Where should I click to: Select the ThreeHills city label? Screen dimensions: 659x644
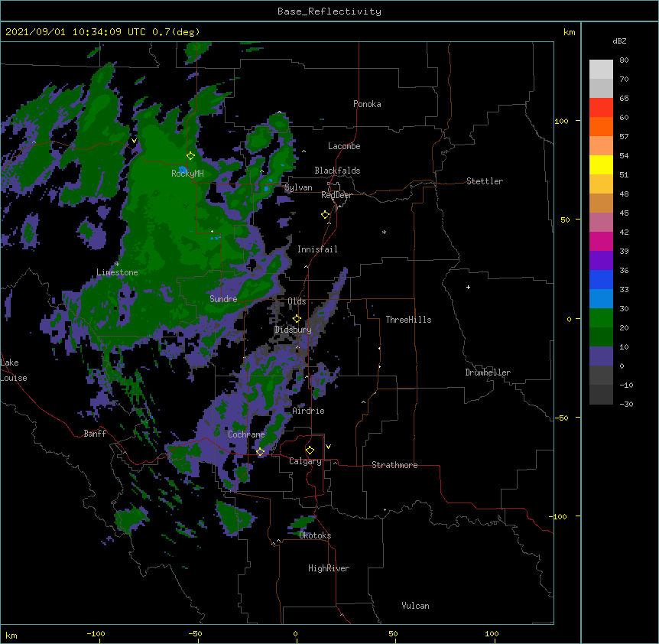tap(408, 320)
